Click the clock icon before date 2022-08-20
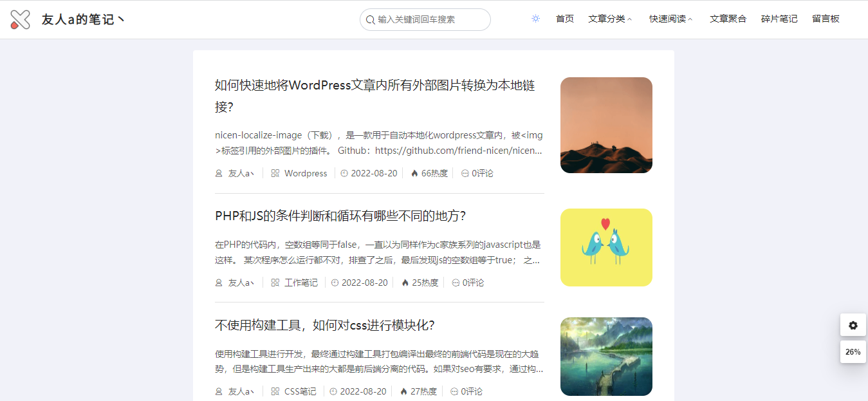 344,173
